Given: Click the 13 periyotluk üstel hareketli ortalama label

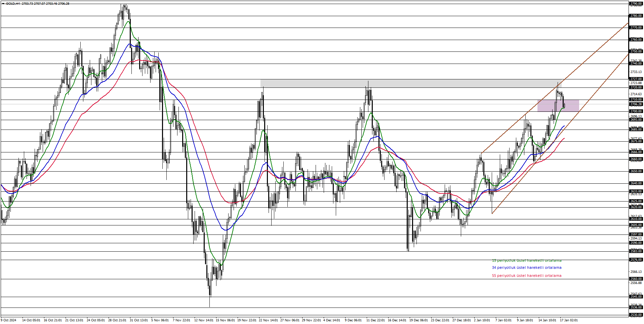Looking at the screenshot, I should (527, 260).
